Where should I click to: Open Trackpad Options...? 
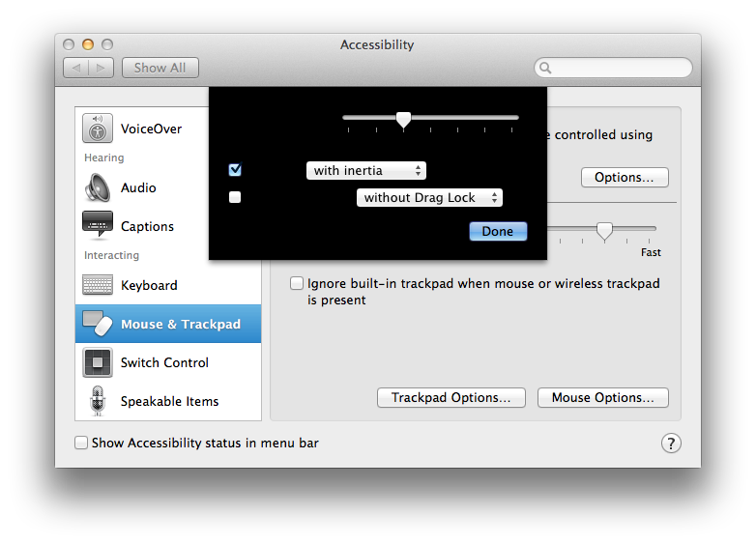point(451,397)
